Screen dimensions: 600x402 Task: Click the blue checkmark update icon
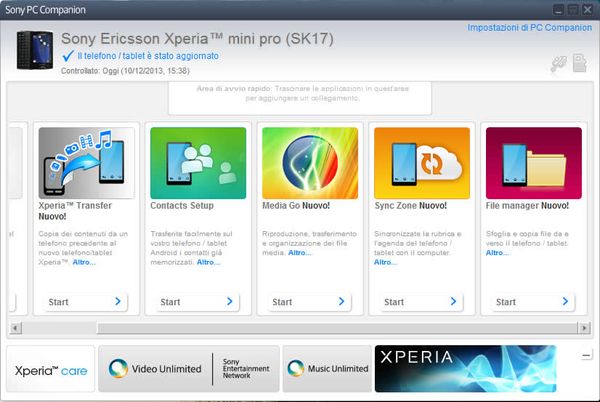(68, 56)
